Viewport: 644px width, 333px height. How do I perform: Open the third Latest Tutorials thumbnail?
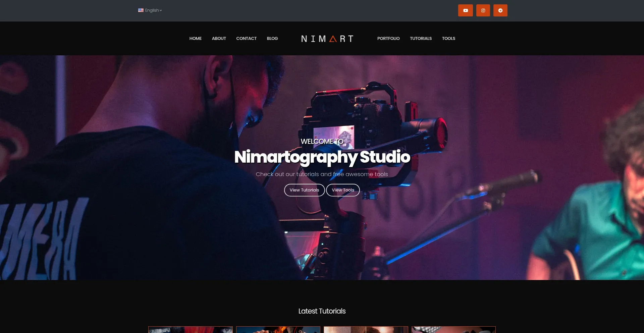366,330
